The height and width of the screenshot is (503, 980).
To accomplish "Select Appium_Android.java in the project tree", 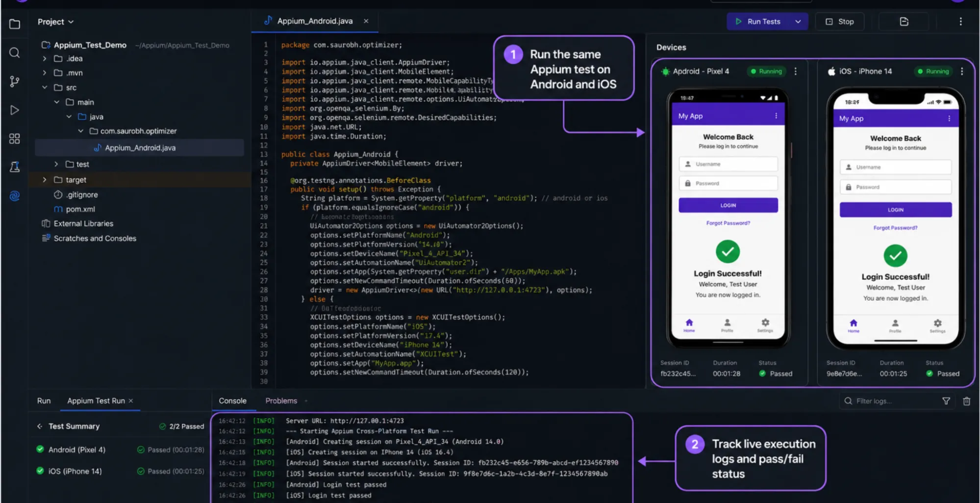I will pos(140,148).
